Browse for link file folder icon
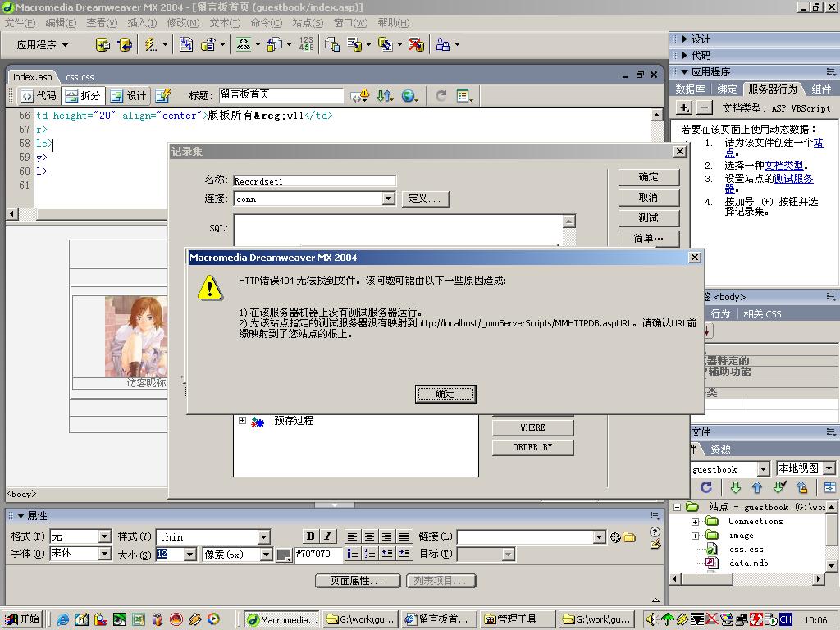Screen dimensions: 840x630 [x=629, y=536]
